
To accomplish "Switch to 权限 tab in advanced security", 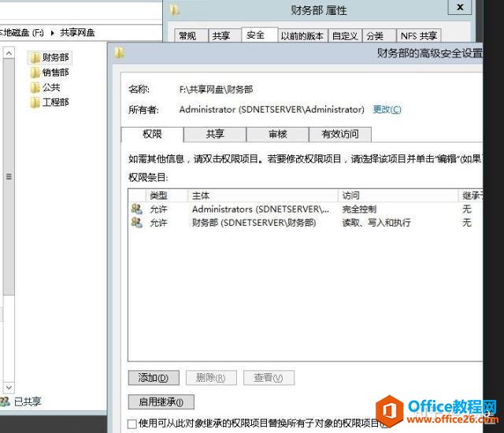I will click(152, 134).
